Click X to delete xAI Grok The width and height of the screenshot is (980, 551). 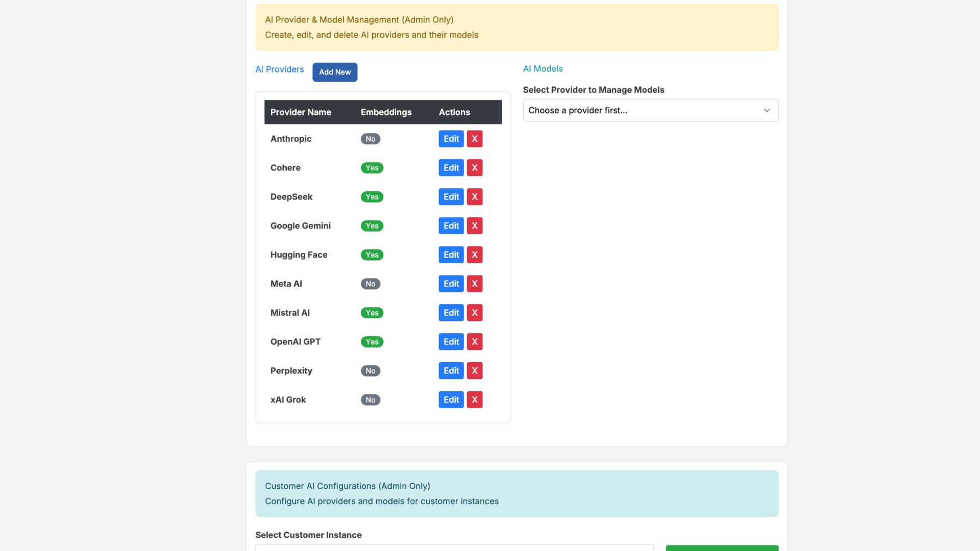coord(474,400)
